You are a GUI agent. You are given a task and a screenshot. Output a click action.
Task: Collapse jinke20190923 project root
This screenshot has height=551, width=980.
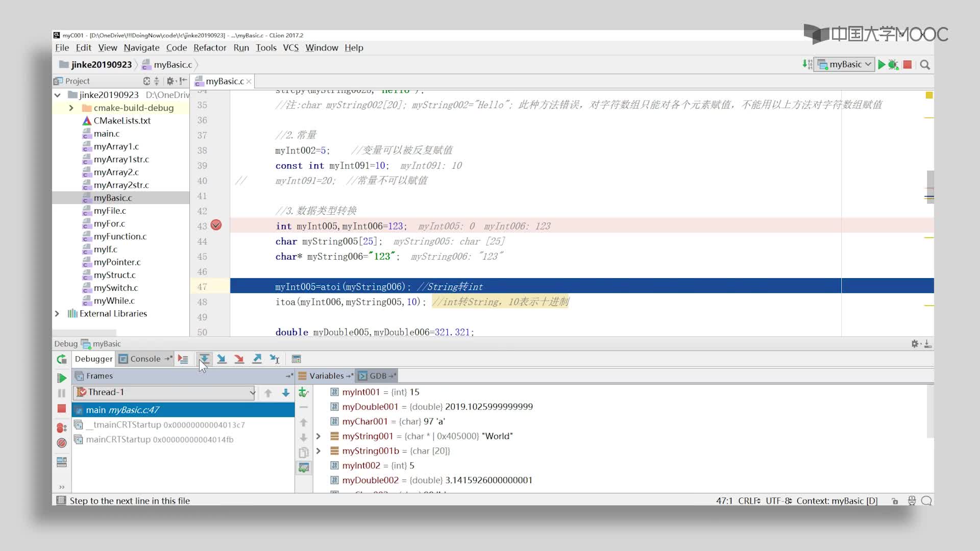[x=58, y=95]
